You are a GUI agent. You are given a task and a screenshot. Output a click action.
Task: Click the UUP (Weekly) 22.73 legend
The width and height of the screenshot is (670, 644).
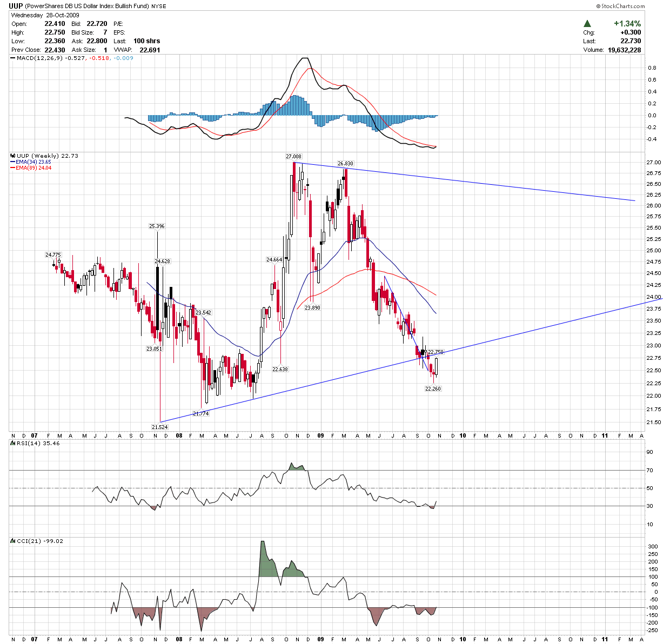tap(48, 156)
